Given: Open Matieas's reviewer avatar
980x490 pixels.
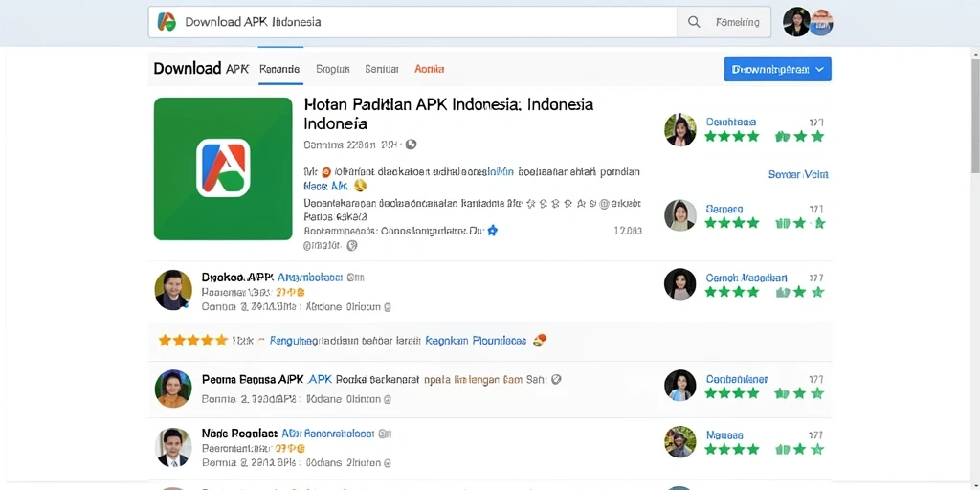Looking at the screenshot, I should (680, 442).
